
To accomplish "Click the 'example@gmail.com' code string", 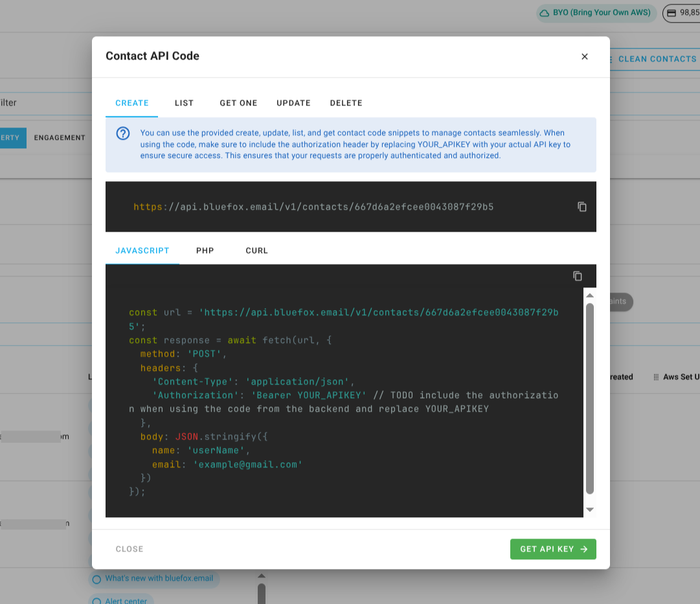I will point(248,465).
